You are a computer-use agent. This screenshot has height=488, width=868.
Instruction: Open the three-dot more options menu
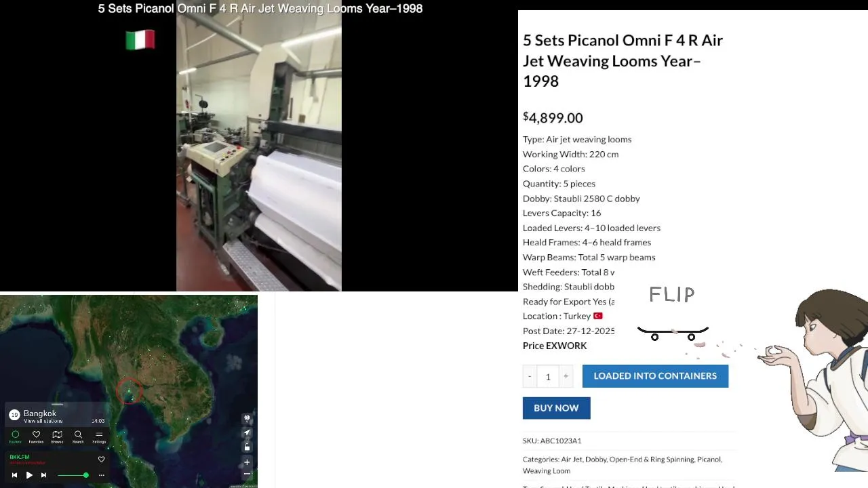click(x=102, y=475)
